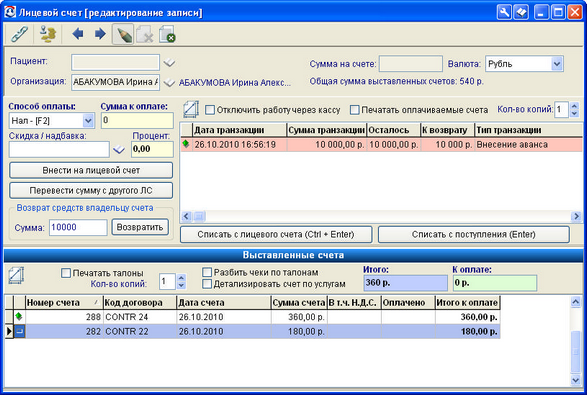
Task: Sort by Сумма транзакции column header
Action: click(x=327, y=130)
